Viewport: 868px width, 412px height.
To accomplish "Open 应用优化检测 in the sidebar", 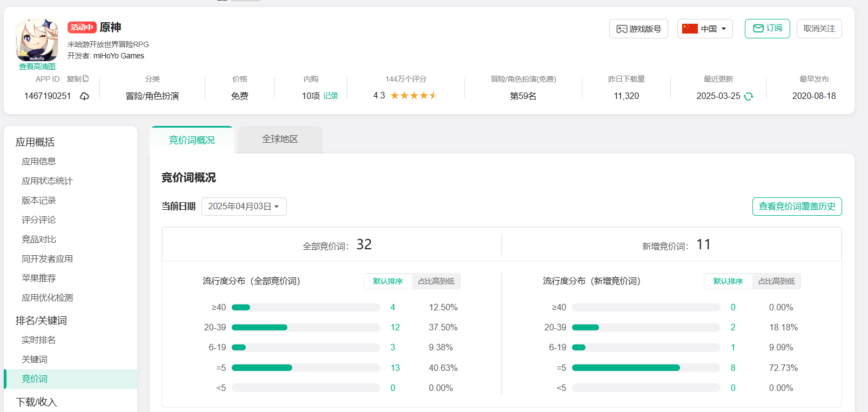I will tap(47, 297).
